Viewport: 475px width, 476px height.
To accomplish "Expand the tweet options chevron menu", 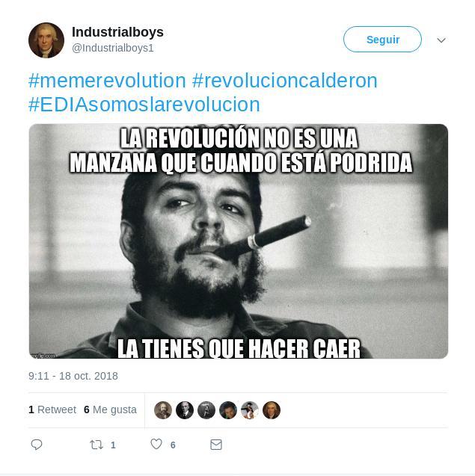I will coord(441,40).
